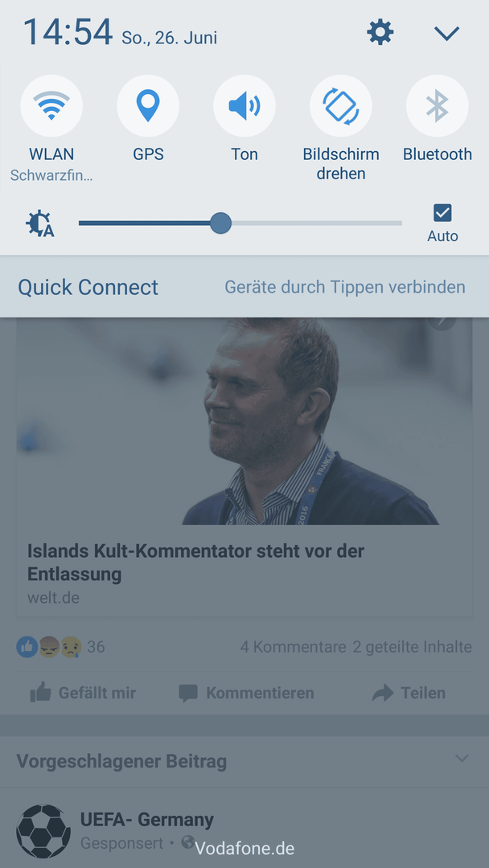Toggle the GPS location setting

148,106
